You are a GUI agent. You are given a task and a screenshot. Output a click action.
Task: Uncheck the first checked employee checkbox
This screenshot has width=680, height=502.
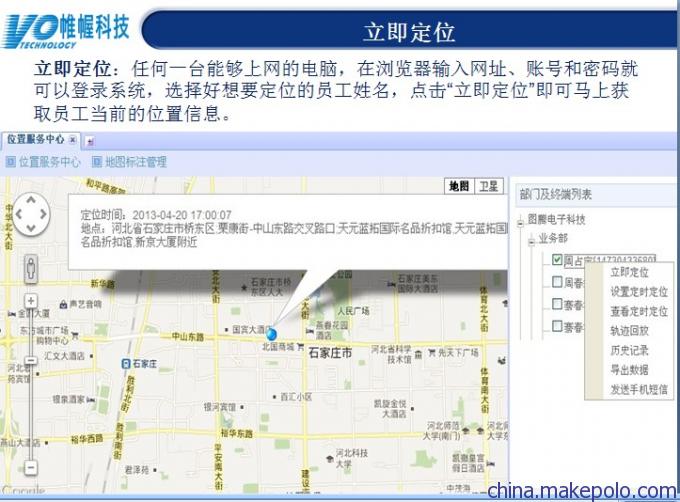click(x=557, y=259)
